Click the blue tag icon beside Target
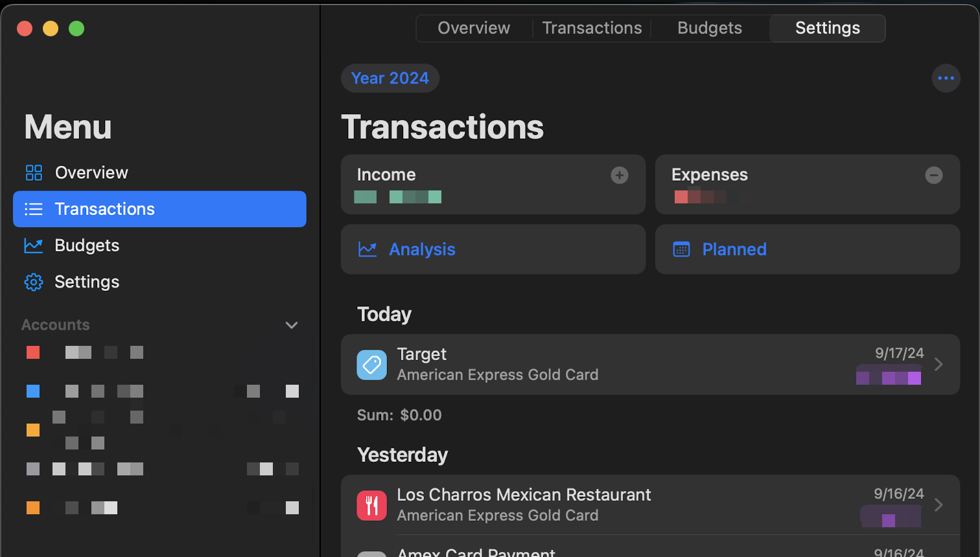Viewport: 980px width, 557px height. (x=371, y=365)
